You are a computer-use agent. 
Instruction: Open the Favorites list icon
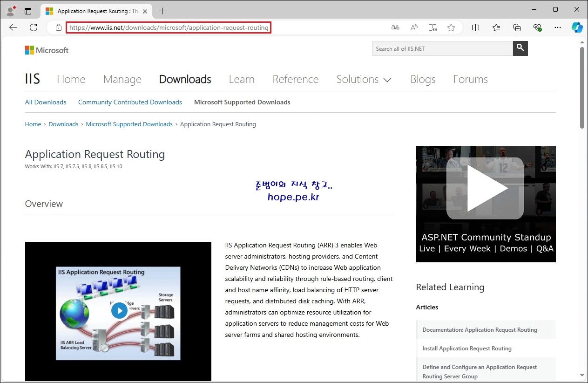coord(496,27)
